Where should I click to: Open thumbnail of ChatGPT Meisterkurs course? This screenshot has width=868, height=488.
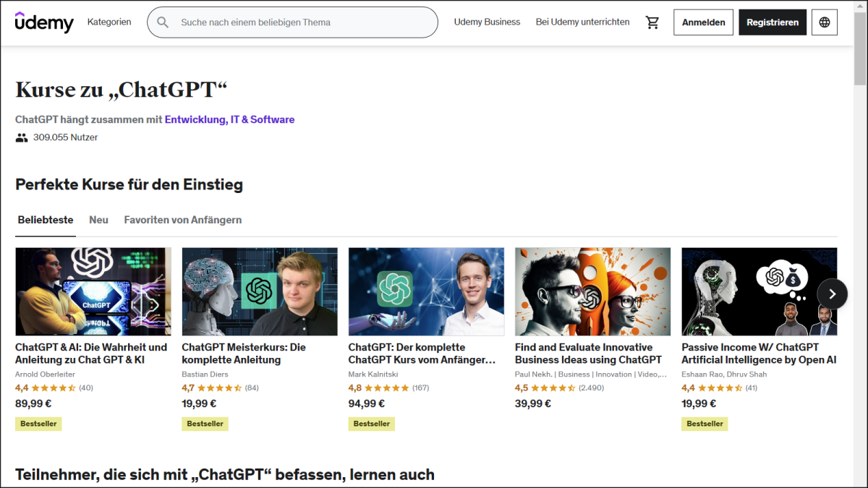[260, 291]
